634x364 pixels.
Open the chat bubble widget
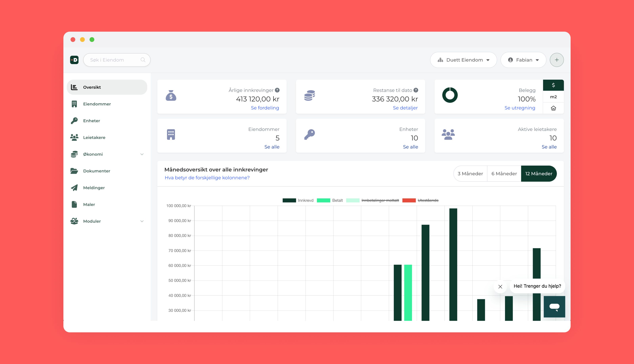click(x=554, y=306)
